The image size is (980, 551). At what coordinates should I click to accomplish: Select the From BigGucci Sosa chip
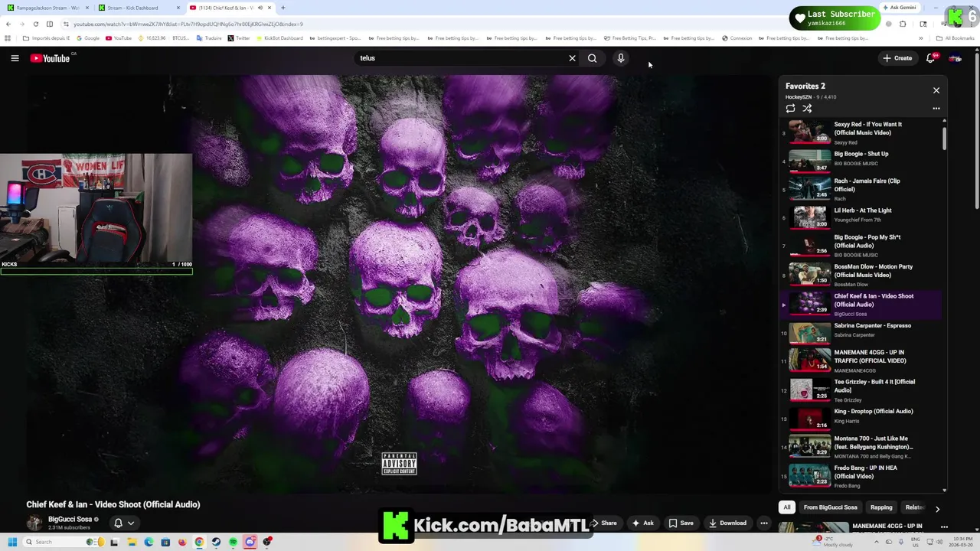(830, 507)
